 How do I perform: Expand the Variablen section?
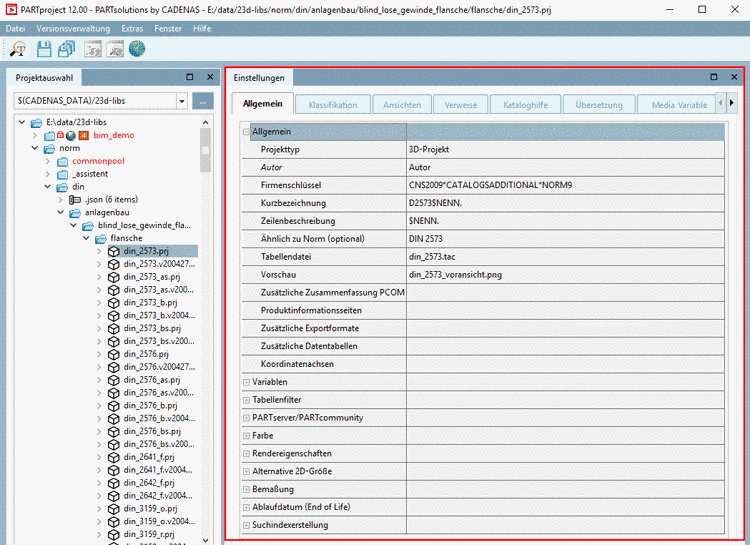(x=247, y=382)
